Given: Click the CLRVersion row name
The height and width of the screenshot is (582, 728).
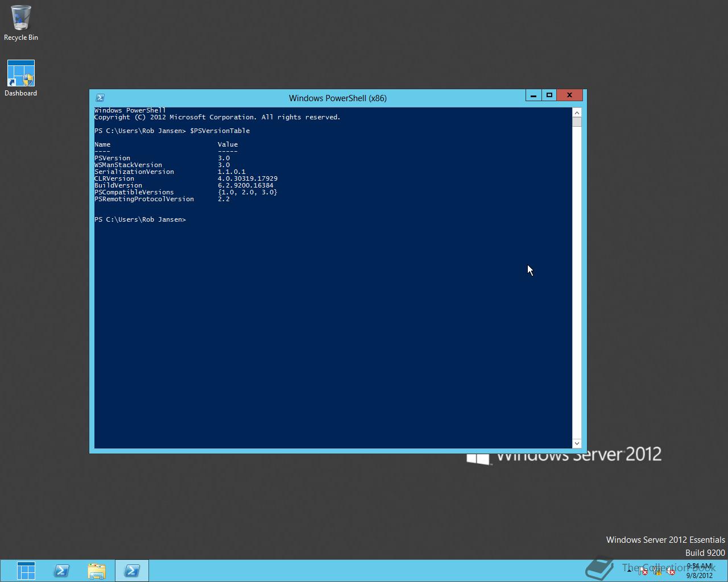Looking at the screenshot, I should pos(114,178).
